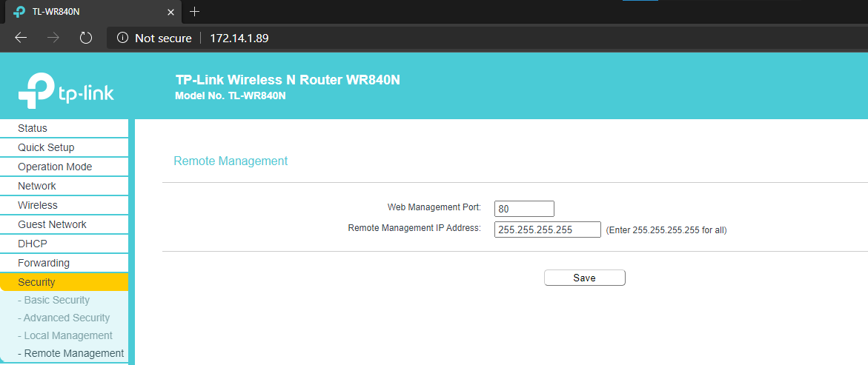868x365 pixels.
Task: Click the 'Enter 255.255.255.255 for all' hint
Action: 666,230
